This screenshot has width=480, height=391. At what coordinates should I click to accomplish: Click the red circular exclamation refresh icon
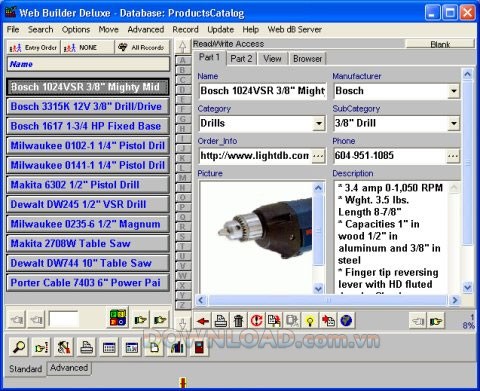256,321
